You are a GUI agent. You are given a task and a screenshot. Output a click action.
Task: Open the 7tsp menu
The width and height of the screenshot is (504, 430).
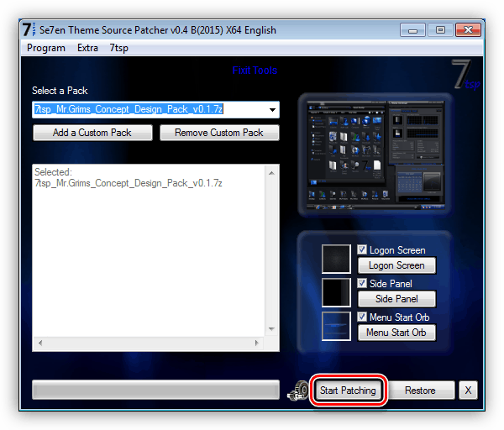(x=118, y=48)
